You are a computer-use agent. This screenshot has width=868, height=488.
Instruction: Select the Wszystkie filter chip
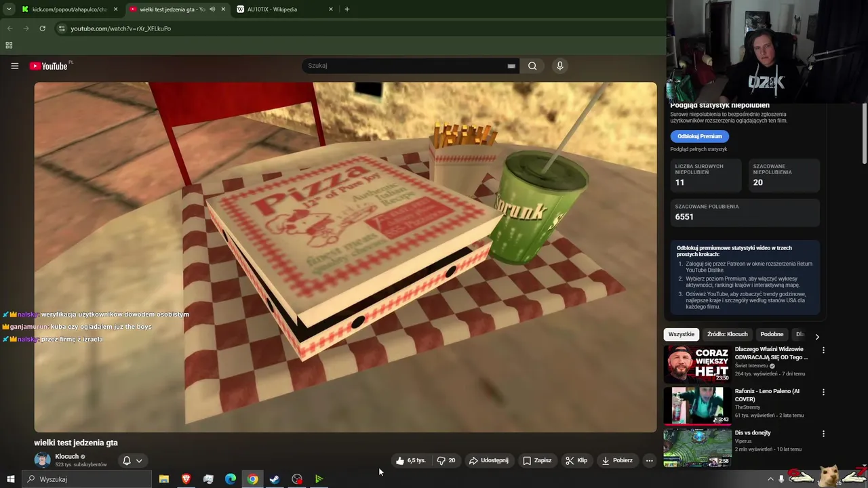[x=682, y=334]
